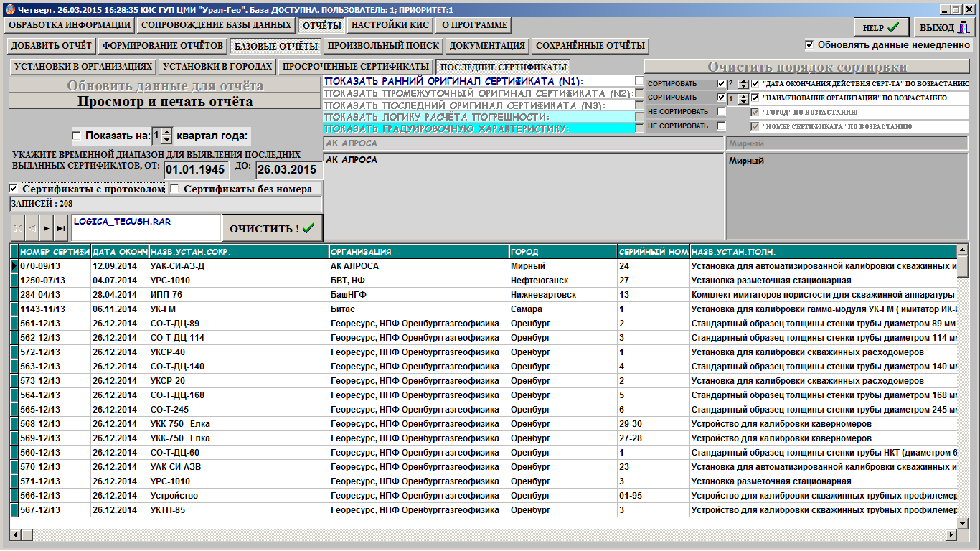Click the 'Битас' organization cell

419,309
